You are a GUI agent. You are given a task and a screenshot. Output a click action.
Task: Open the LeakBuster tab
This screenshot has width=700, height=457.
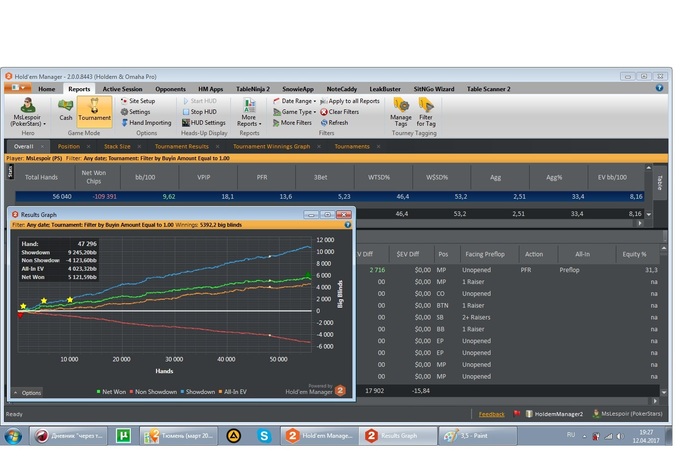[x=385, y=89]
